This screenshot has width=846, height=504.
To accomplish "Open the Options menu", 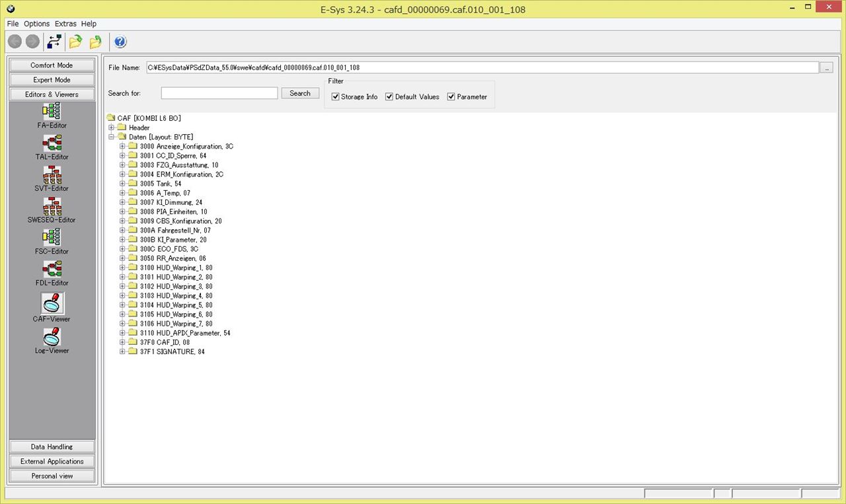I will pyautogui.click(x=36, y=24).
